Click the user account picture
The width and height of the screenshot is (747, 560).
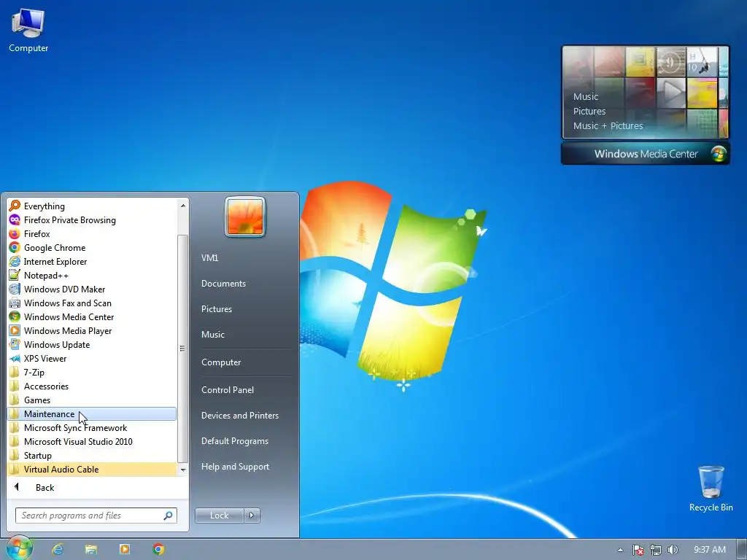point(245,217)
